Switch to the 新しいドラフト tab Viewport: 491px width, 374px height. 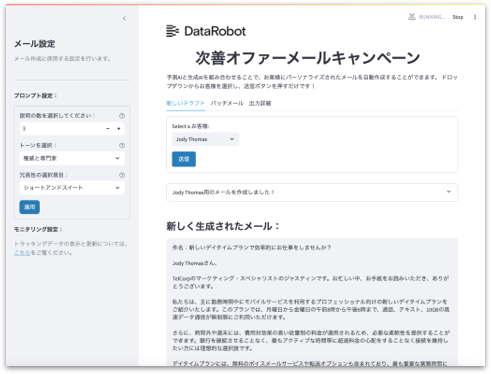pyautogui.click(x=186, y=103)
